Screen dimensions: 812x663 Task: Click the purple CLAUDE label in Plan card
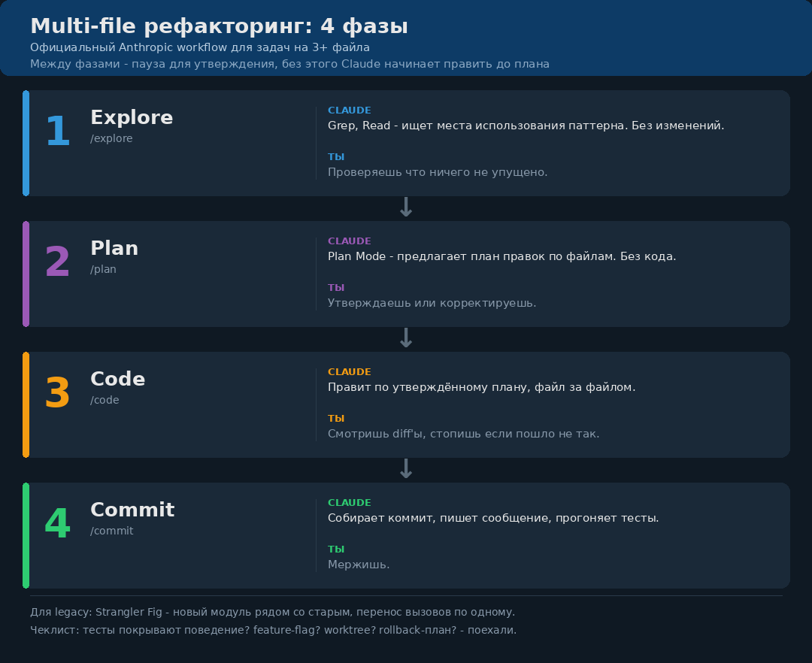pyautogui.click(x=349, y=241)
